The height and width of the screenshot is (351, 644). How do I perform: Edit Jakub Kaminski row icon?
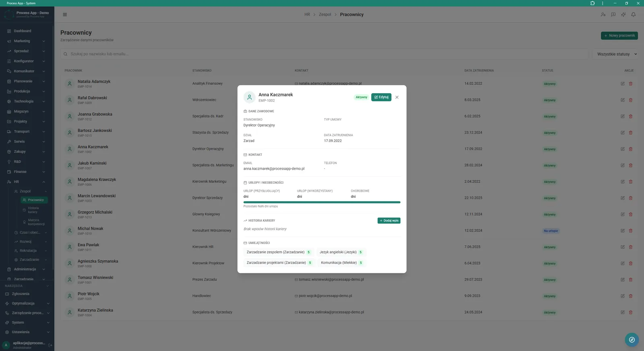623,165
